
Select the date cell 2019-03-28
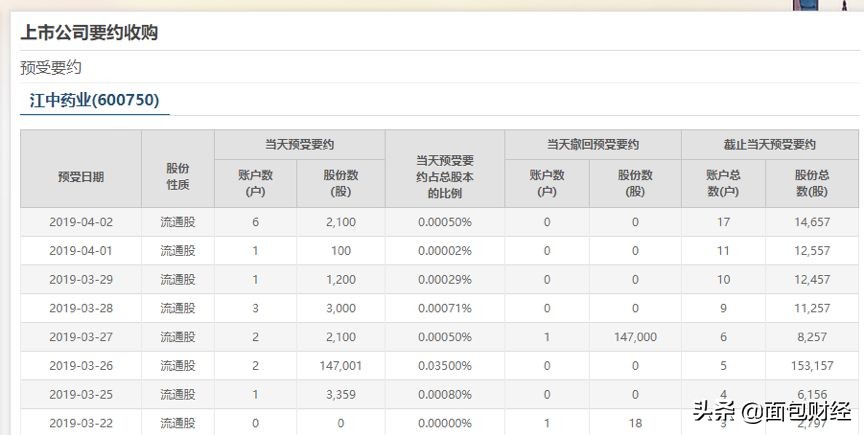click(x=81, y=308)
